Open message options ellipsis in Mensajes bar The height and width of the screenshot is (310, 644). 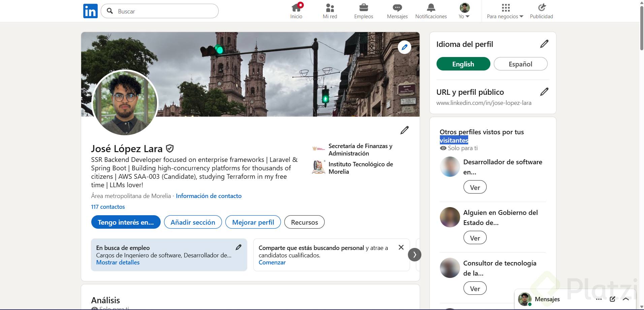pyautogui.click(x=599, y=299)
